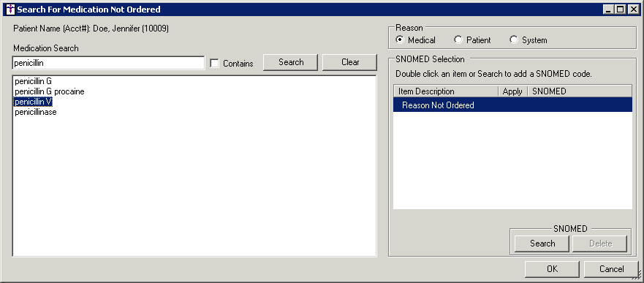Maximize the Search For Medication window
The image size is (644, 283).
pyautogui.click(x=620, y=9)
